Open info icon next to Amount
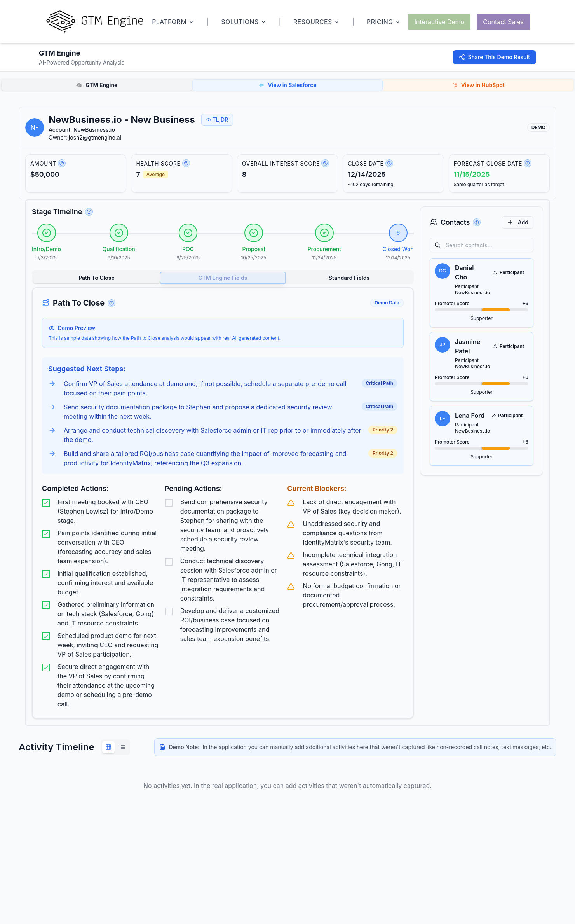Screen dimensions: 575x924 [x=62, y=163]
